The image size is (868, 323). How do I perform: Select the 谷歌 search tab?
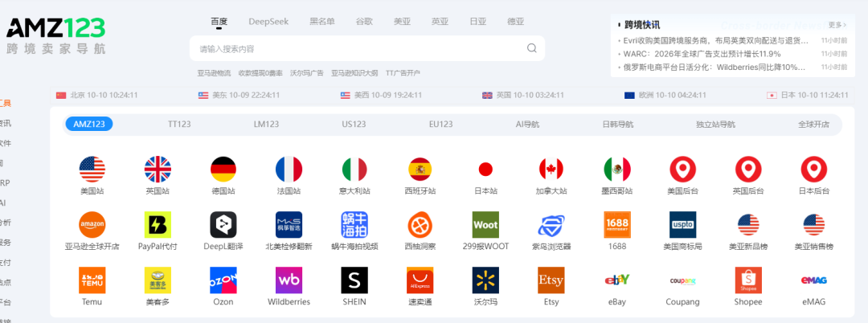[364, 22]
